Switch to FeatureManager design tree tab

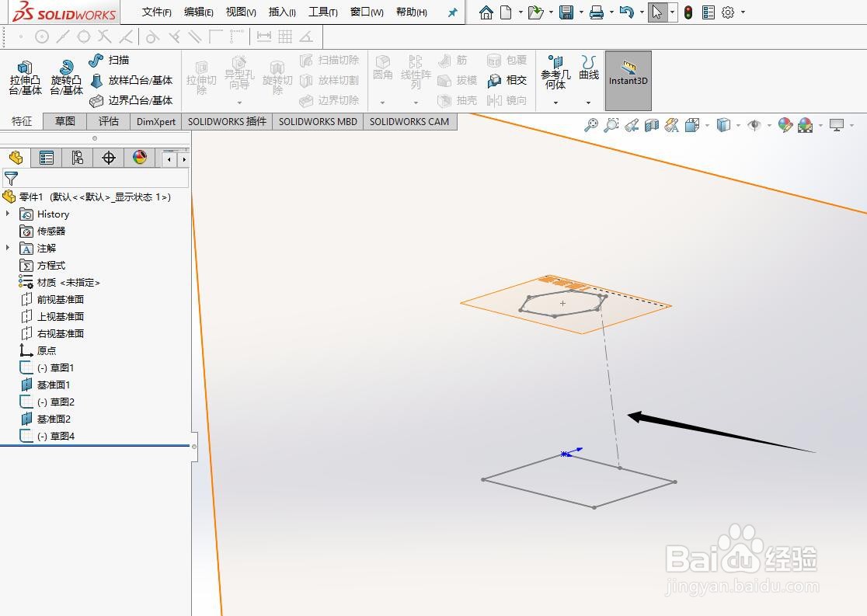(x=16, y=158)
